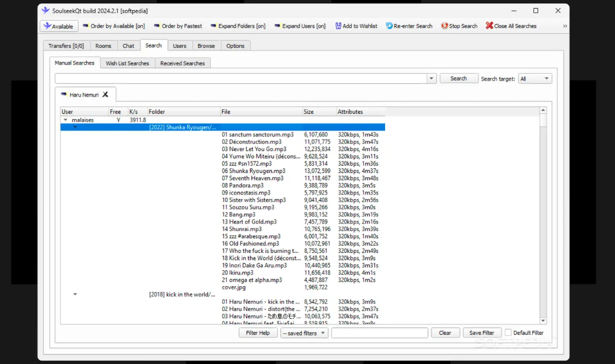
Task: Sort by User column header
Action: [84, 112]
